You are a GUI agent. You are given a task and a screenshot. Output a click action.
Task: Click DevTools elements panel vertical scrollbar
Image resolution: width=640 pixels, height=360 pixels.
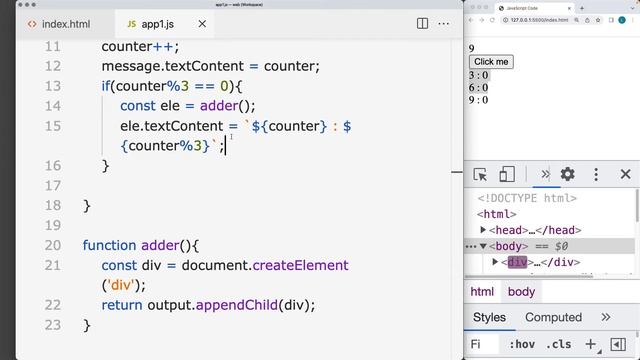(x=637, y=206)
